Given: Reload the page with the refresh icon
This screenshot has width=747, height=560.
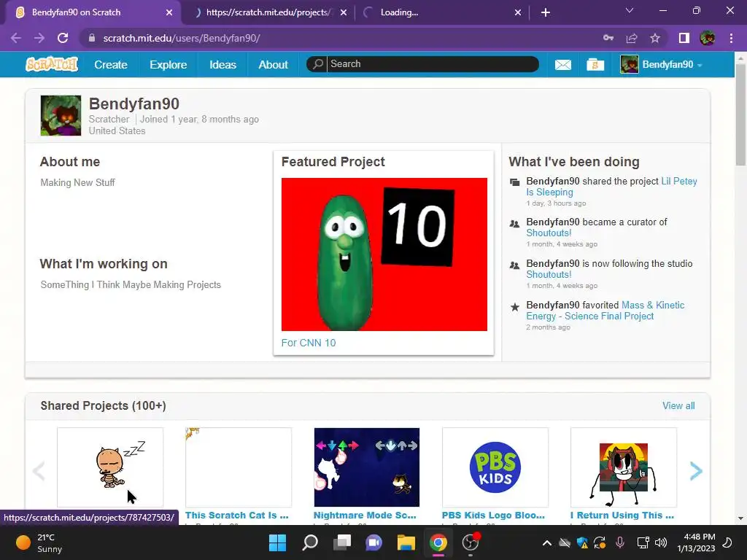Looking at the screenshot, I should point(63,38).
